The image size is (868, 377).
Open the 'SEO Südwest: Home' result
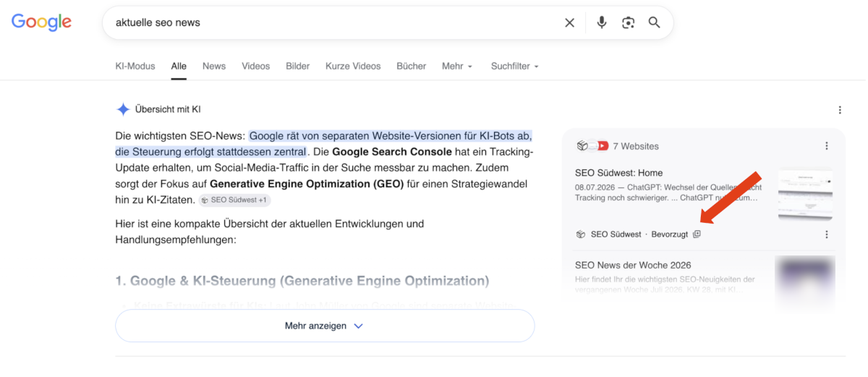pos(619,173)
